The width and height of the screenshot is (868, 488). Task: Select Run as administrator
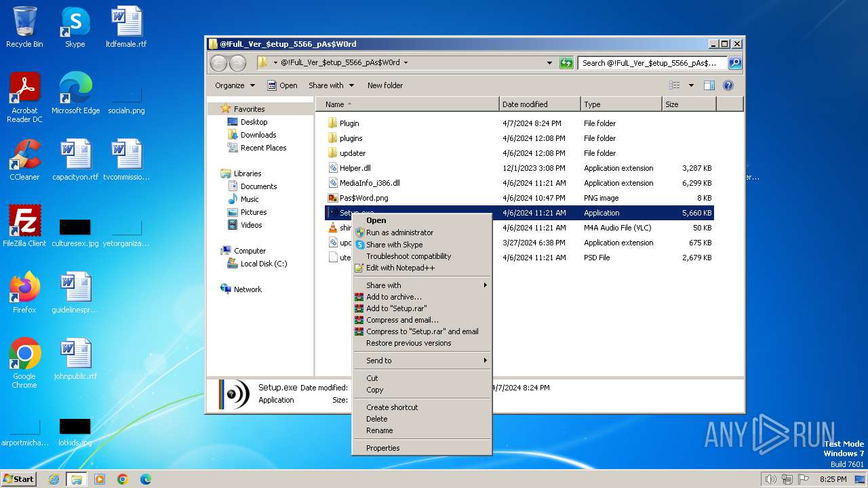click(x=422, y=232)
